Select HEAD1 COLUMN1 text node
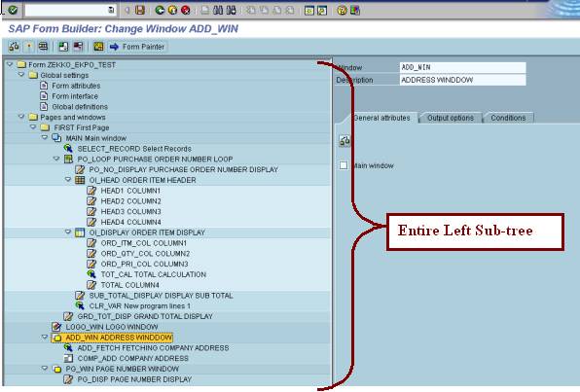This screenshot has width=580, height=392. 130,191
